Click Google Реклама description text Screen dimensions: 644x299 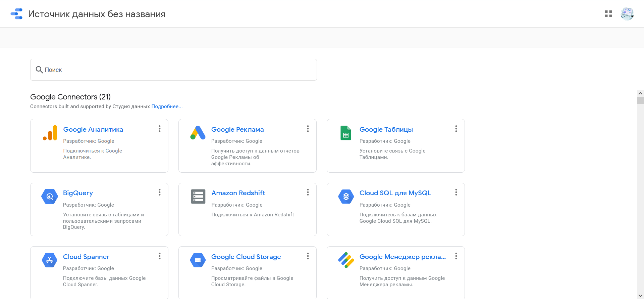(x=255, y=157)
